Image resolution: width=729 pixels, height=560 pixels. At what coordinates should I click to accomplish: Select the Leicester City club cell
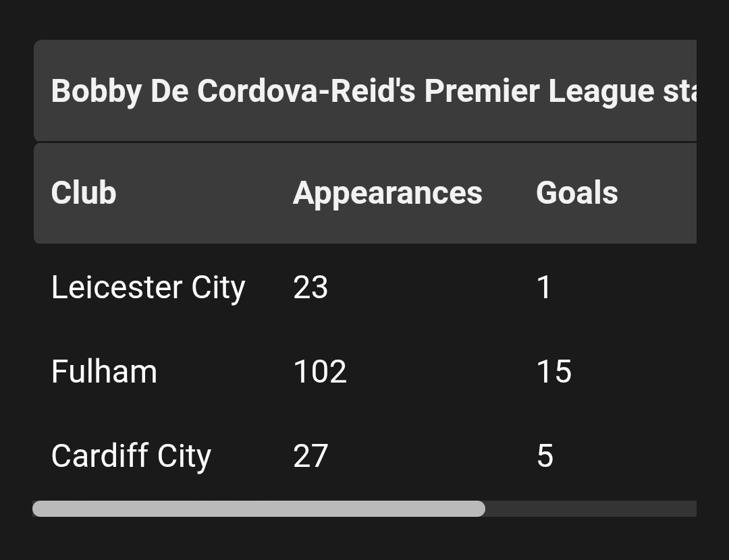coord(148,288)
